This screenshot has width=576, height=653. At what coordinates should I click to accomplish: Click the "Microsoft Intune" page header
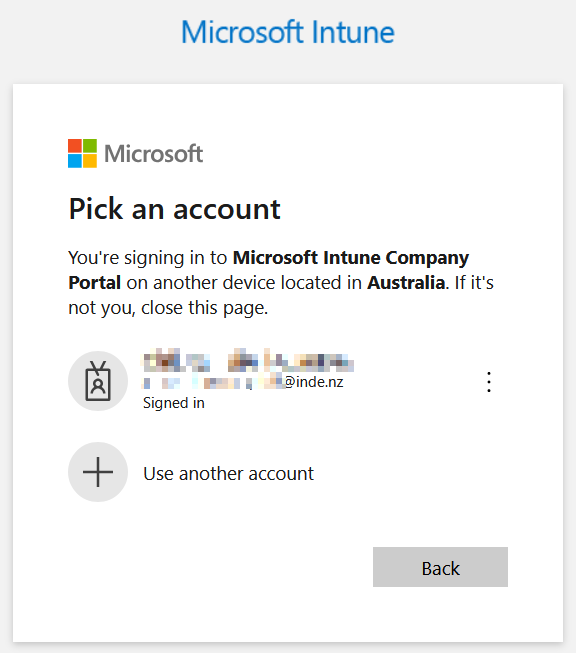pyautogui.click(x=288, y=32)
